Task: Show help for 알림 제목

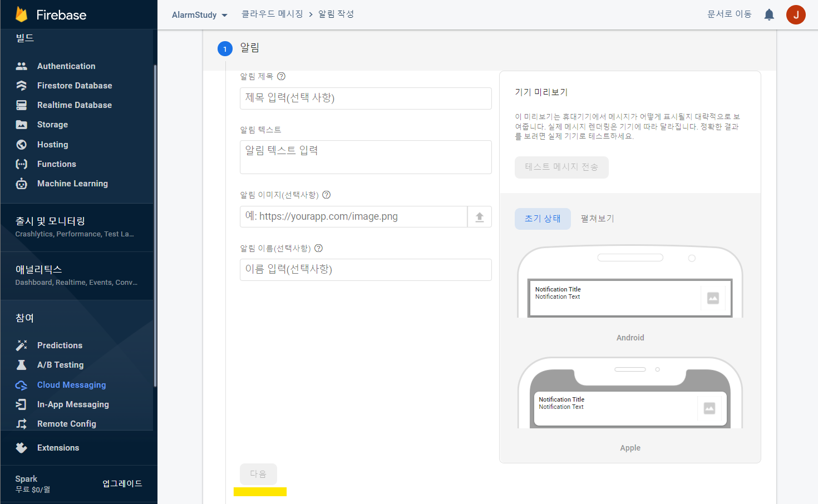Action: (281, 76)
